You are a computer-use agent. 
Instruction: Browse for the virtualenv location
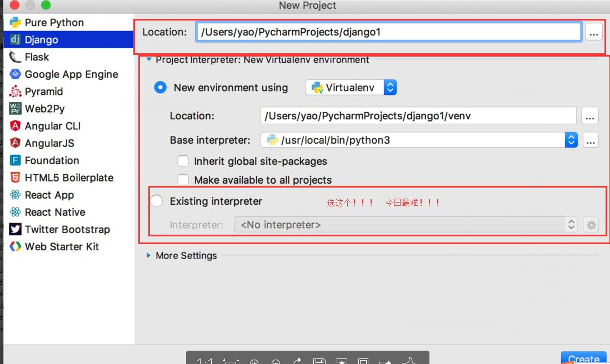590,116
